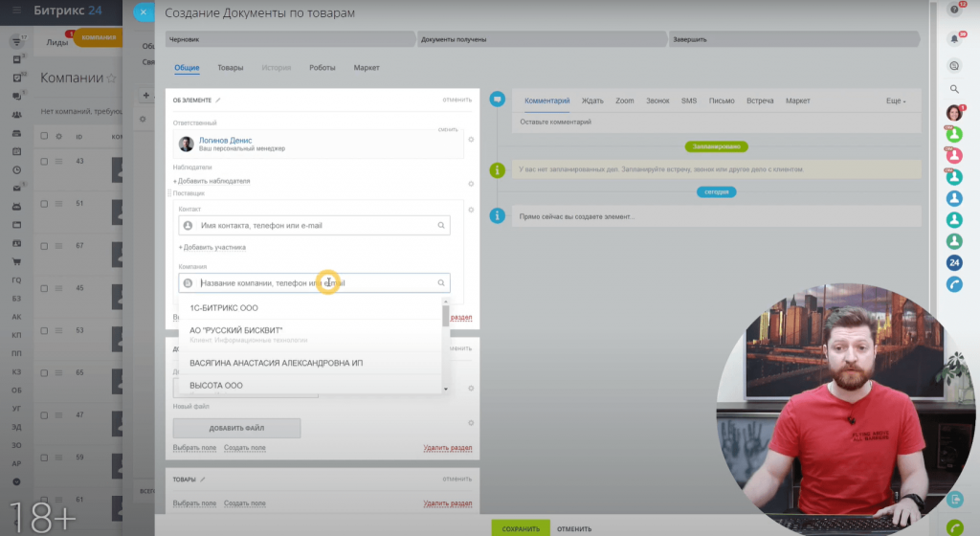980x536 pixels.
Task: Select the Общие tab
Action: [187, 67]
